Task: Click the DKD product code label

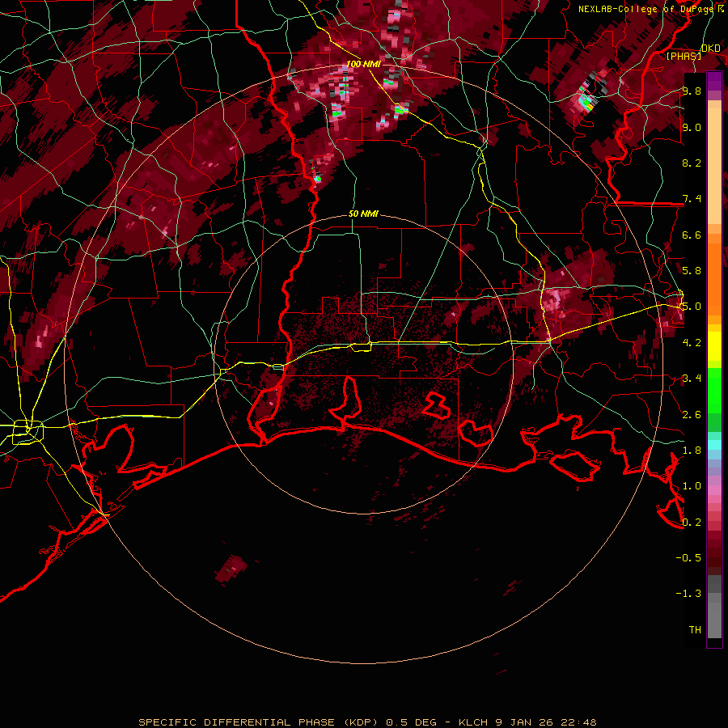Action: (711, 49)
